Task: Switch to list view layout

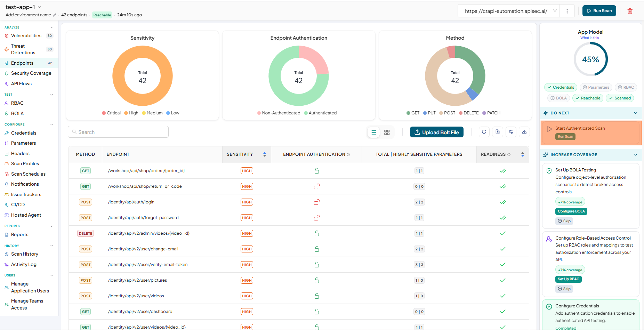Action: [x=373, y=132]
